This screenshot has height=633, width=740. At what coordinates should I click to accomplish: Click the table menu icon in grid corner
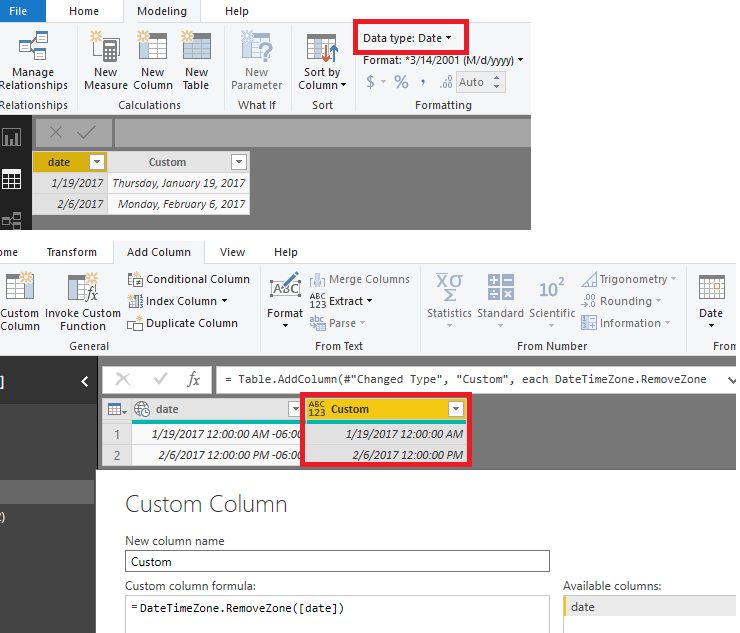click(117, 409)
